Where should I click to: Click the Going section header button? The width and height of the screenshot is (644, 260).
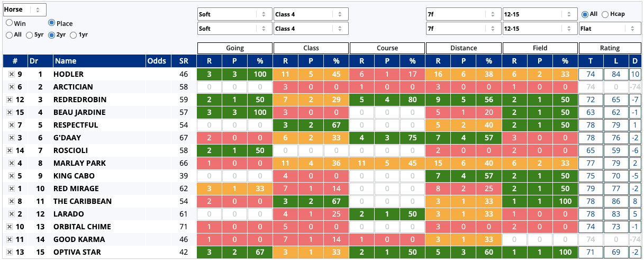point(235,48)
